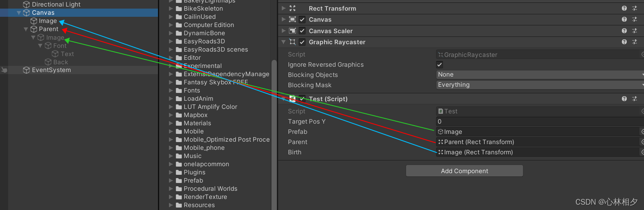
Task: Open the Blocking Objects dropdown
Action: (x=540, y=75)
